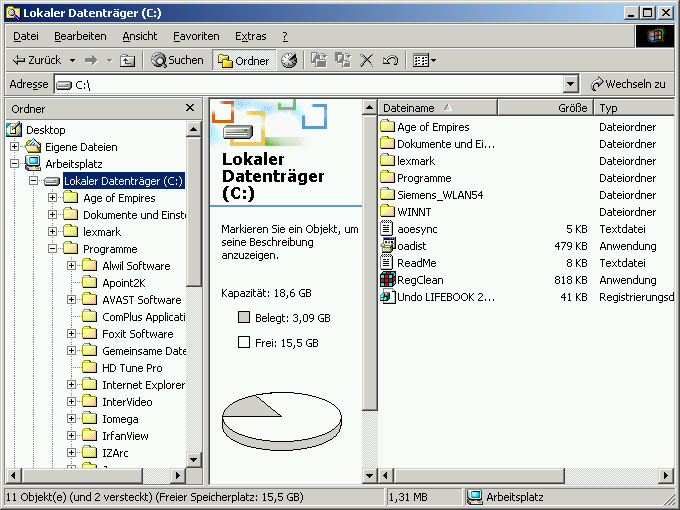
Task: Open the Views dropdown toolbar button
Action: [424, 60]
